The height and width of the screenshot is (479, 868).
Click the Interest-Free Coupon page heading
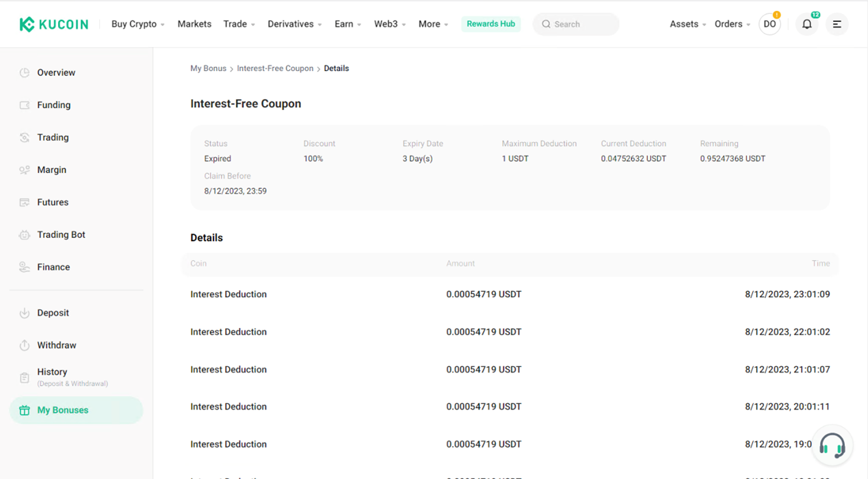tap(246, 104)
